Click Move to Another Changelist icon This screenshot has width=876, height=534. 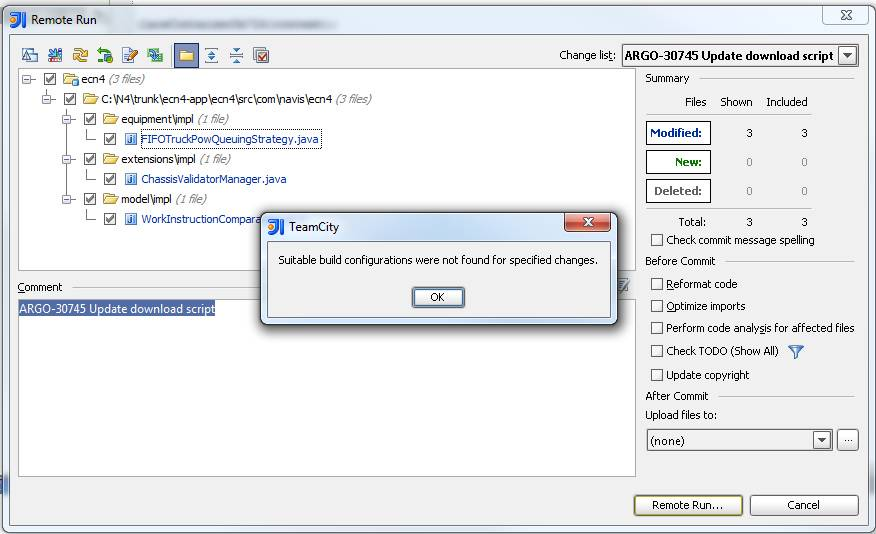[x=55, y=55]
